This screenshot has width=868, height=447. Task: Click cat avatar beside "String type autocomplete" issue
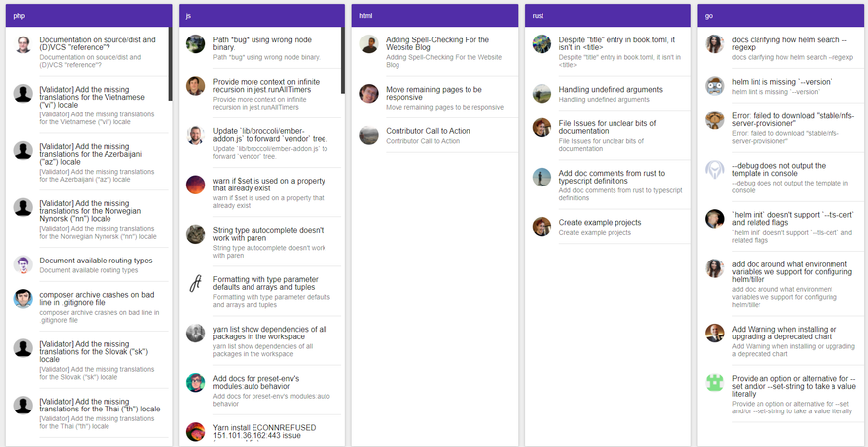point(196,234)
